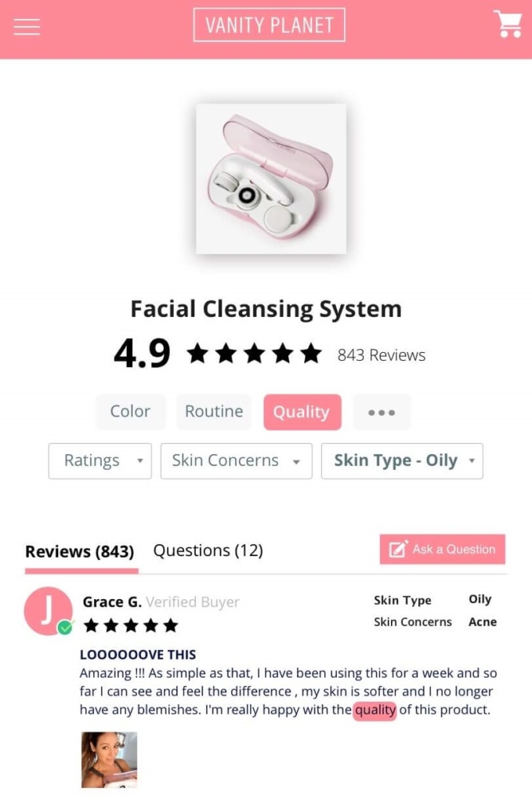Click the pencil icon on Ask a Question
532x803 pixels.
click(x=399, y=549)
